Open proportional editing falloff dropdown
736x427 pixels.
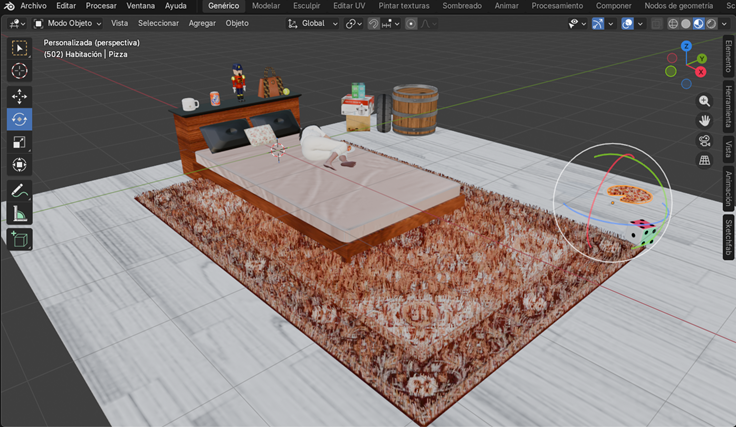[x=428, y=23]
